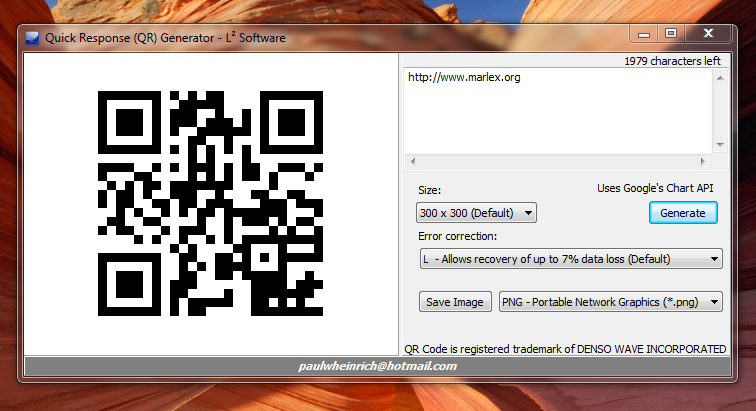
Task: Click the generated QR code image
Action: click(x=210, y=204)
